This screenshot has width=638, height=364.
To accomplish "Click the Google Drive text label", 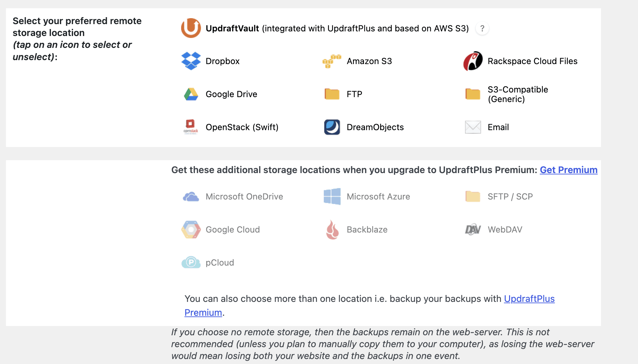I will (x=231, y=94).
